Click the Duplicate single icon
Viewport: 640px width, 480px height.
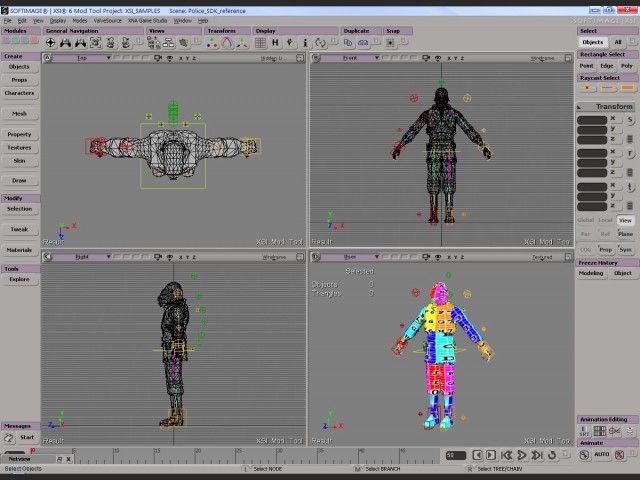click(x=348, y=42)
